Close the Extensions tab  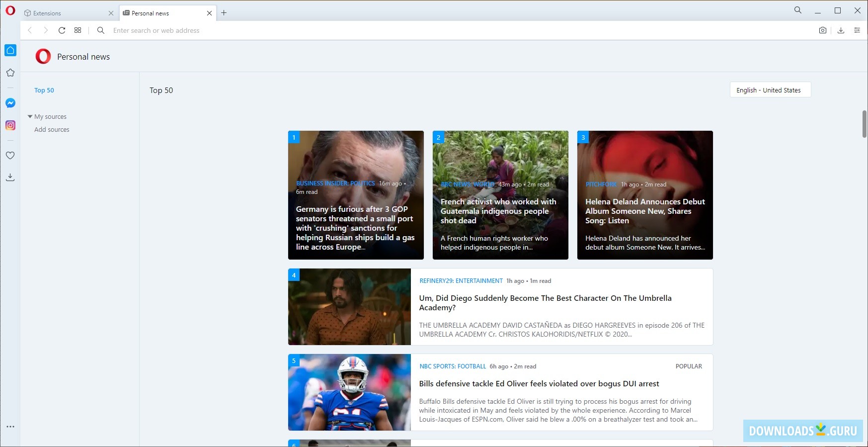tap(111, 13)
